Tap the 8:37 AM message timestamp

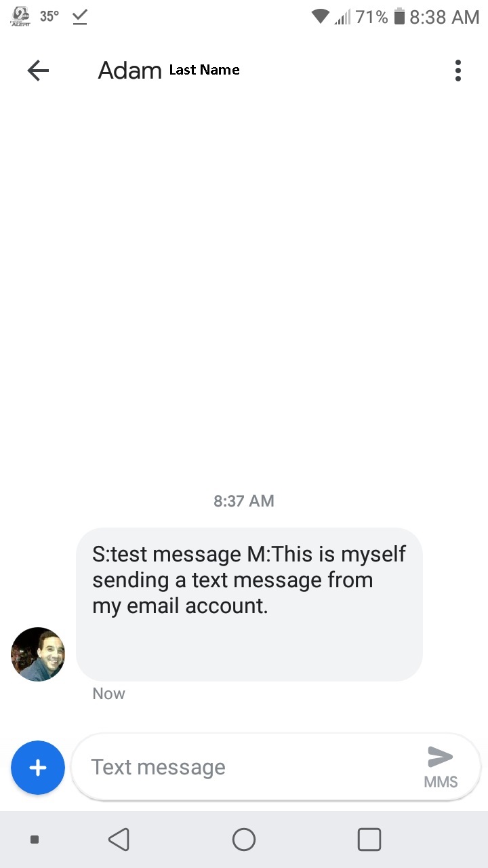point(244,501)
